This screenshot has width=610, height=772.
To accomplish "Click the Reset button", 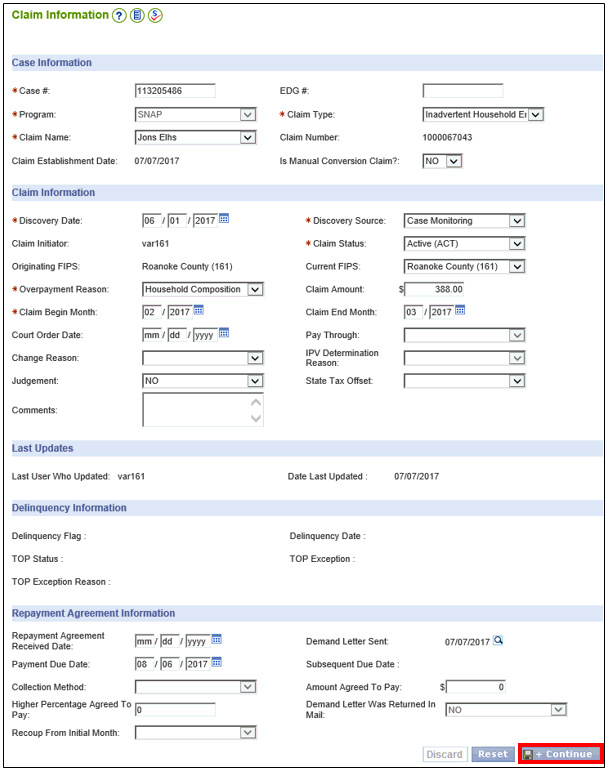I will [x=493, y=754].
